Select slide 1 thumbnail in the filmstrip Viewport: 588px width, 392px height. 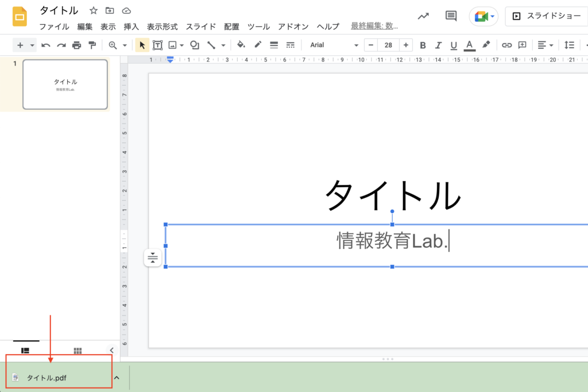pos(65,84)
